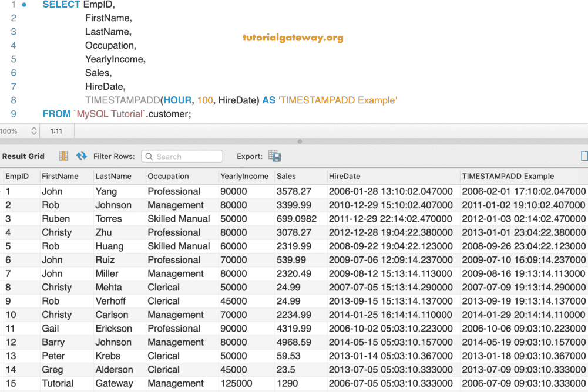Export the result set using the Export icon

pos(274,156)
